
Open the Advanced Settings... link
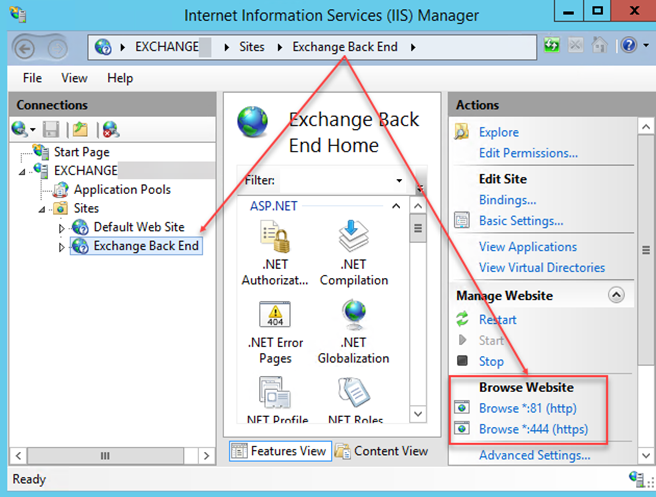[x=535, y=455]
